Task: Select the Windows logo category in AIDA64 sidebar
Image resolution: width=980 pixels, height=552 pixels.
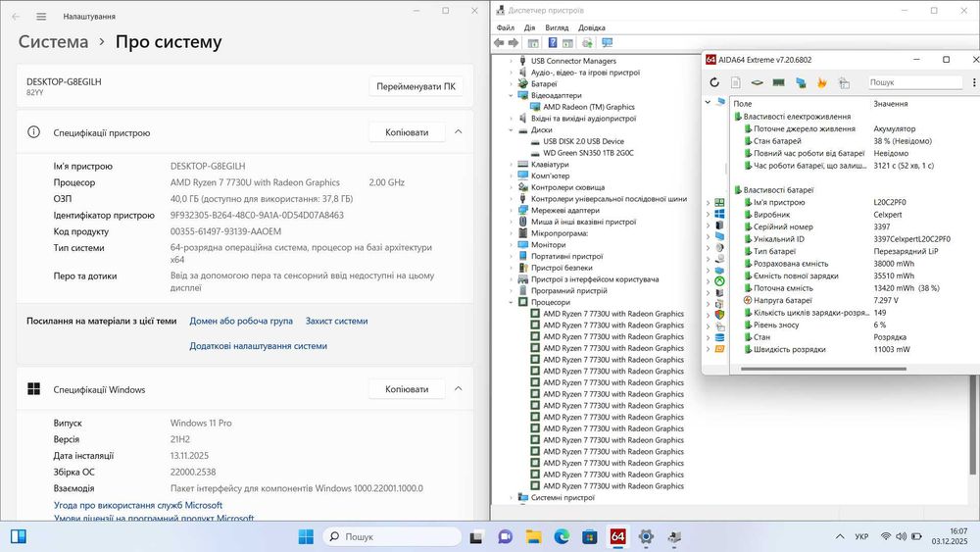Action: coord(719,214)
